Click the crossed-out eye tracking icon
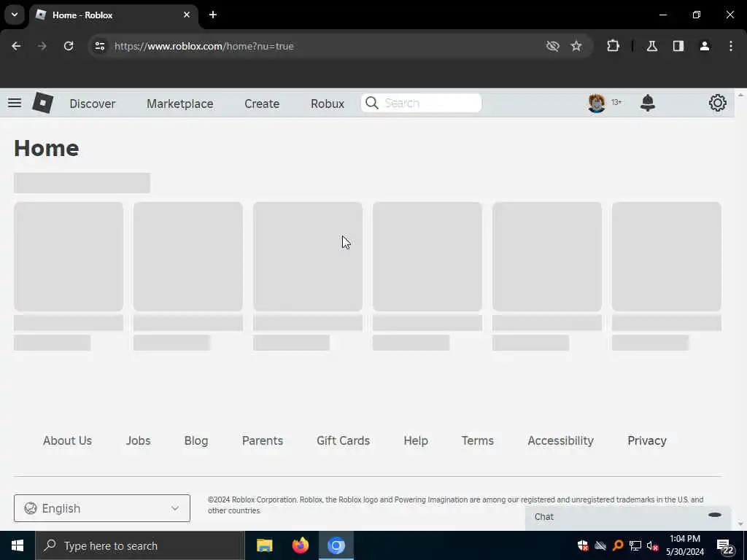747x560 pixels. [x=553, y=46]
